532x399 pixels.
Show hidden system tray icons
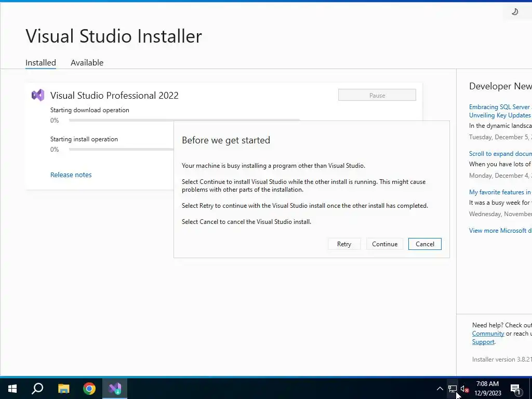(x=440, y=389)
